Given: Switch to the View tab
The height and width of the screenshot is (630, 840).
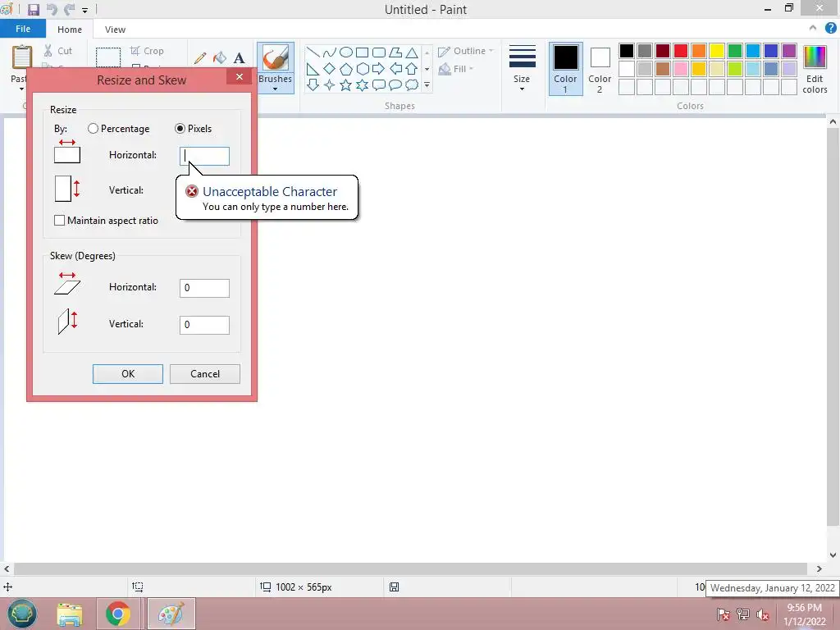Looking at the screenshot, I should (115, 30).
